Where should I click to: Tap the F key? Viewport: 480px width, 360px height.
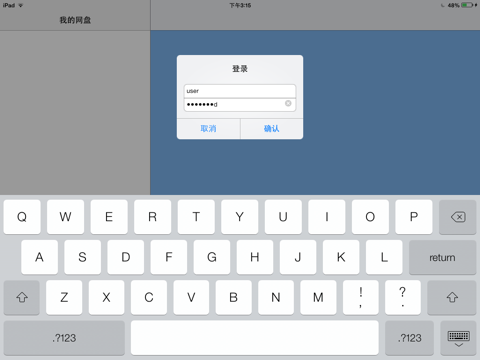tap(169, 257)
